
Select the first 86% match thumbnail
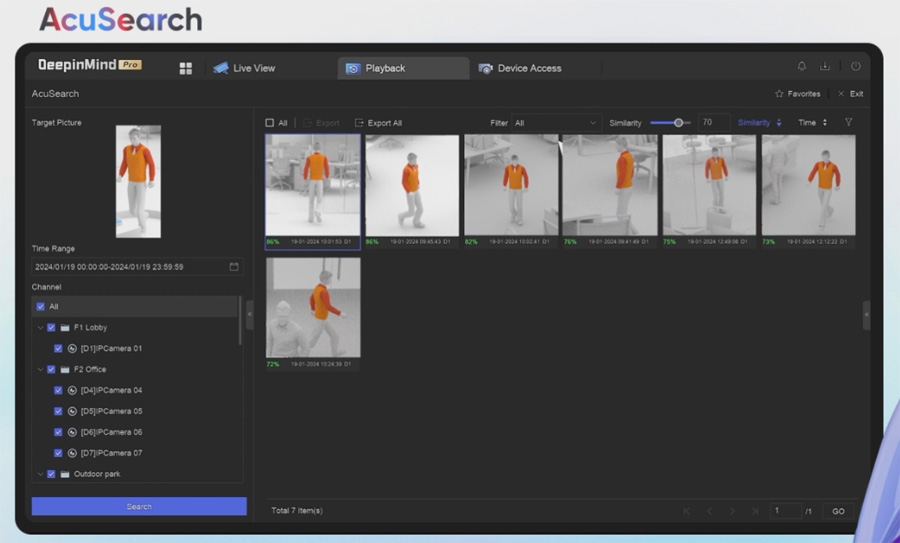coord(313,185)
